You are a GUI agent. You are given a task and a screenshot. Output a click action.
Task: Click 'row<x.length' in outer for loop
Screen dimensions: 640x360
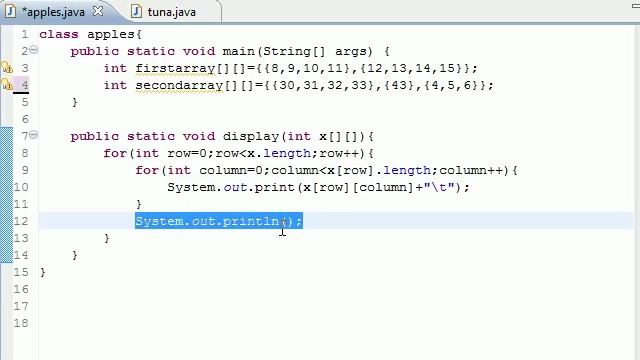[263, 153]
